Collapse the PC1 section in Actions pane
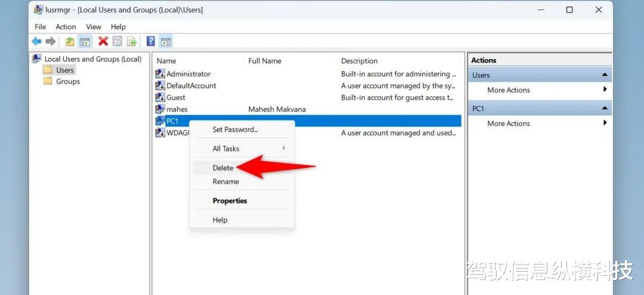This screenshot has width=644, height=295. (604, 108)
